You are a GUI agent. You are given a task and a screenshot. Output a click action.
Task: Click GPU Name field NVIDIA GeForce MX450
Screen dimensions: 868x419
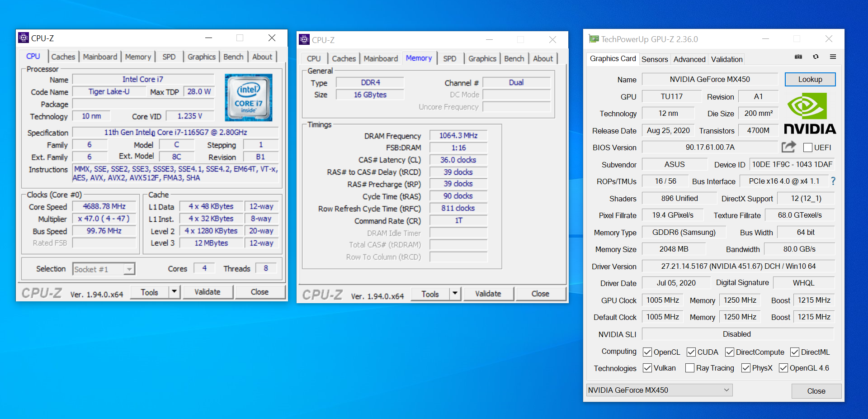pyautogui.click(x=710, y=79)
